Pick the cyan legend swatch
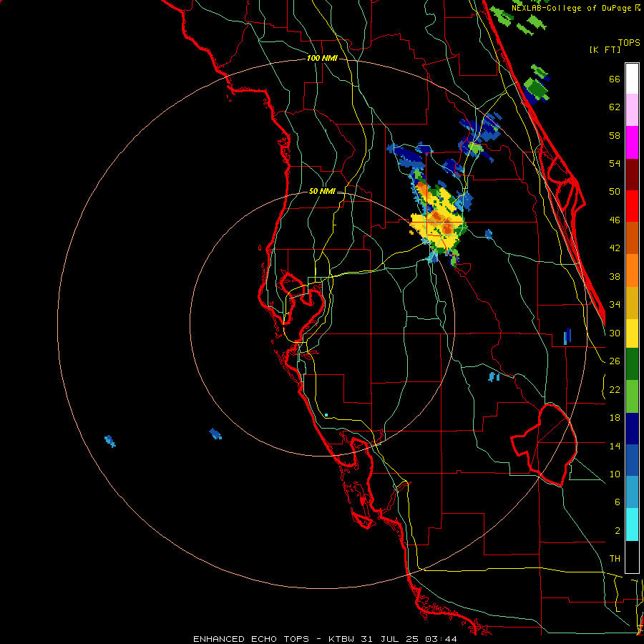The width and height of the screenshot is (644, 644). point(632,525)
